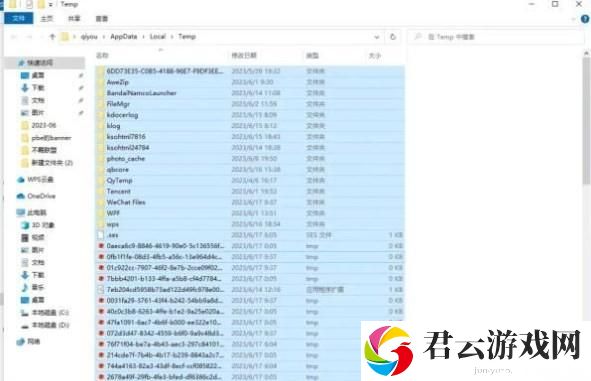
Task: Switch to the Home ribbon tab
Action: (47, 18)
